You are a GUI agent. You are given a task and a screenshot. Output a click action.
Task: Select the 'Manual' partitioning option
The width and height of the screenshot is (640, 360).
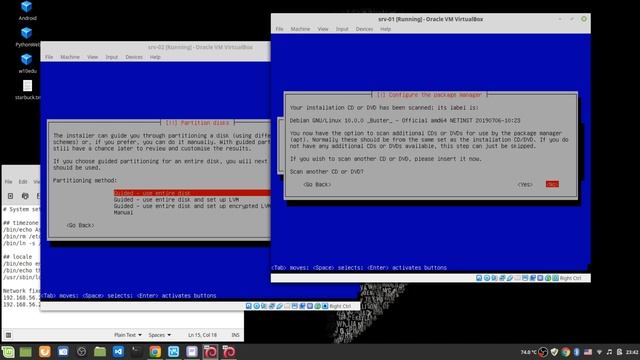tap(123, 213)
